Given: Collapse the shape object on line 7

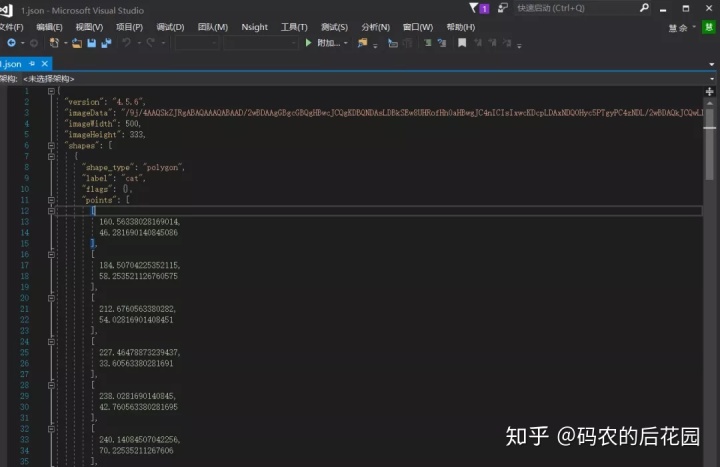Looking at the screenshot, I should pos(51,157).
